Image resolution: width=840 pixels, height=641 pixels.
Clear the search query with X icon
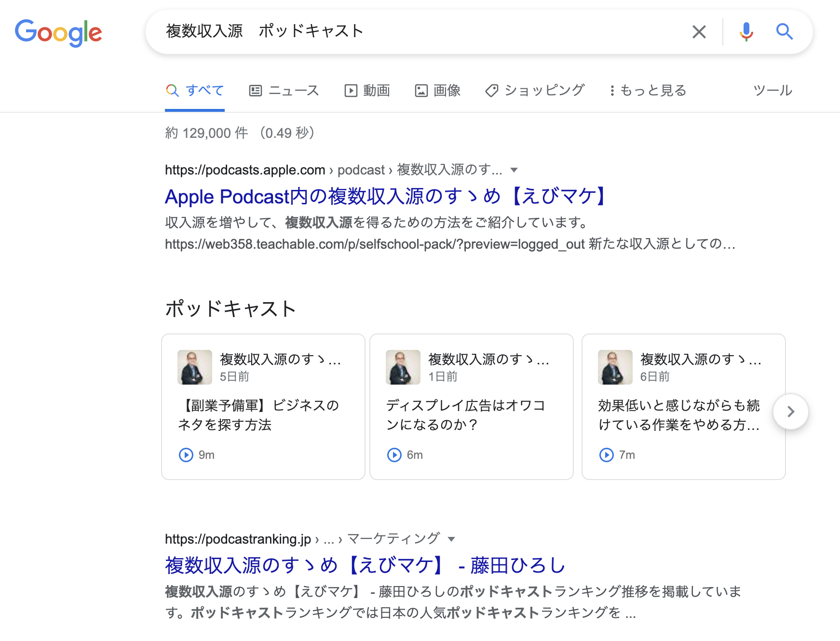pyautogui.click(x=699, y=32)
